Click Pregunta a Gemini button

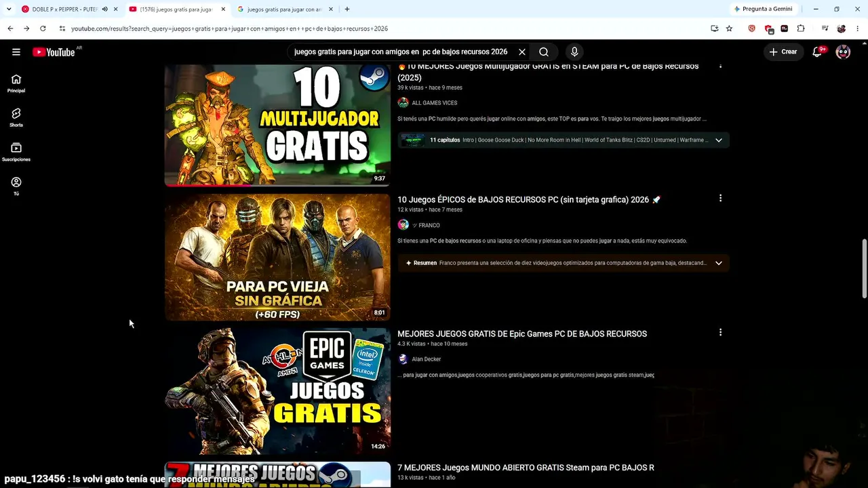pos(763,9)
